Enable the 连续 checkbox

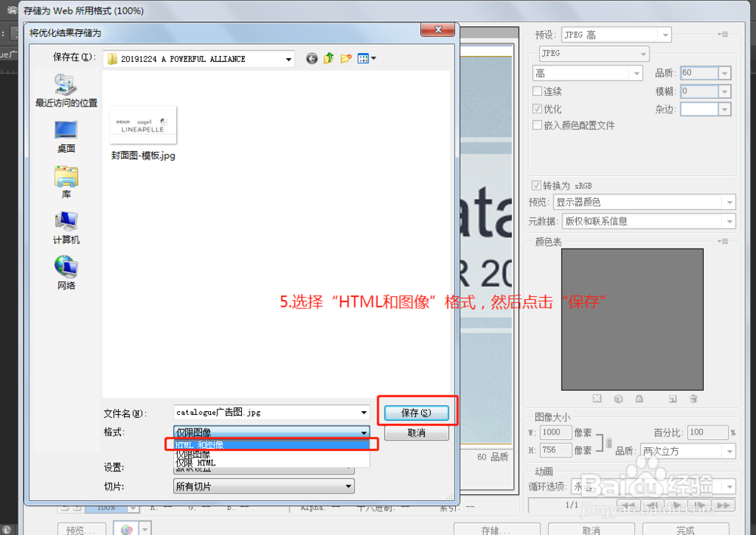click(537, 91)
